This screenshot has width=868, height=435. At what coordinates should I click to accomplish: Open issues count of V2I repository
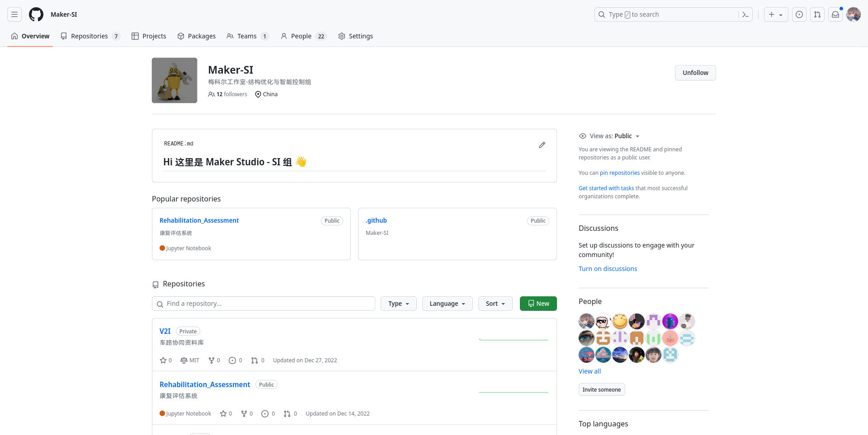(x=236, y=360)
